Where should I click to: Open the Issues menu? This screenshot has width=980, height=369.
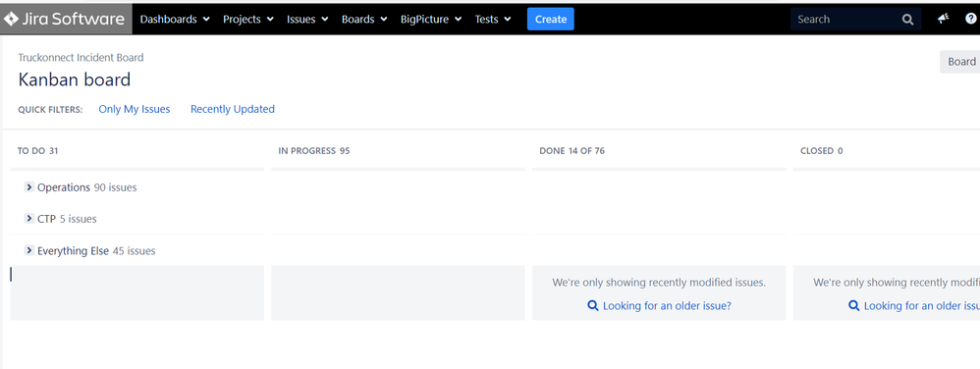coord(307,20)
